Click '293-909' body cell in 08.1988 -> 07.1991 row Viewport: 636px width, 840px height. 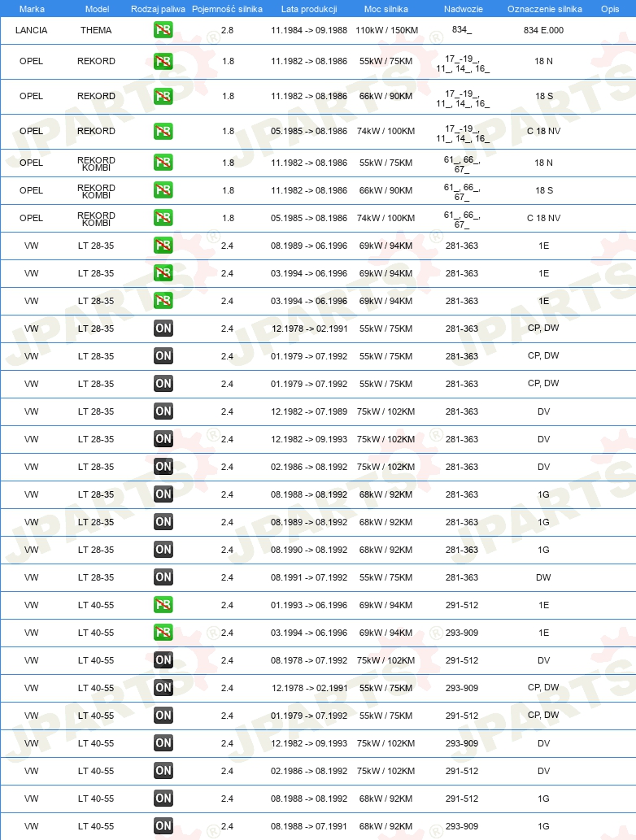(x=462, y=827)
